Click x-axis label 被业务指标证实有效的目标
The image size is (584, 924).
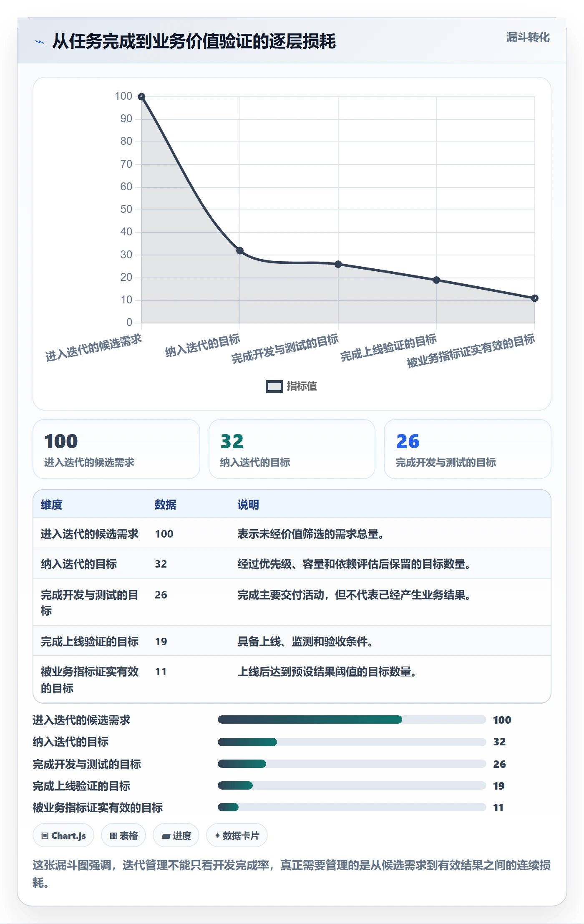point(471,351)
